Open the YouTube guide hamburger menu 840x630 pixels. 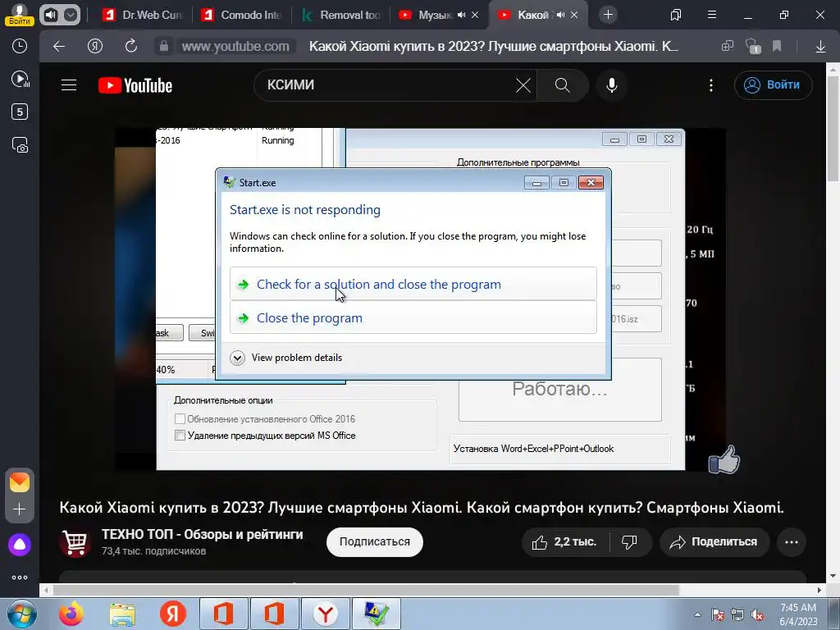click(x=69, y=85)
